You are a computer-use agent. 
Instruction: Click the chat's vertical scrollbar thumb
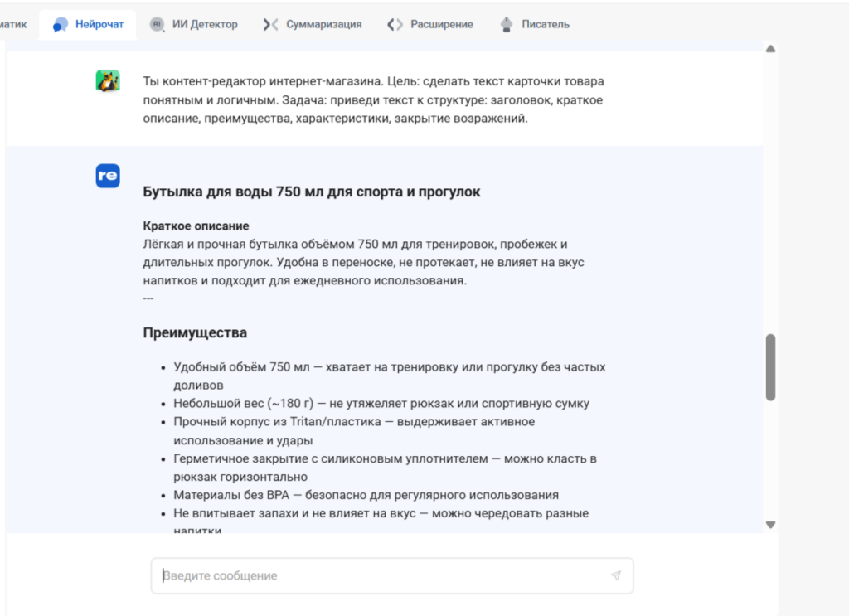pyautogui.click(x=770, y=367)
